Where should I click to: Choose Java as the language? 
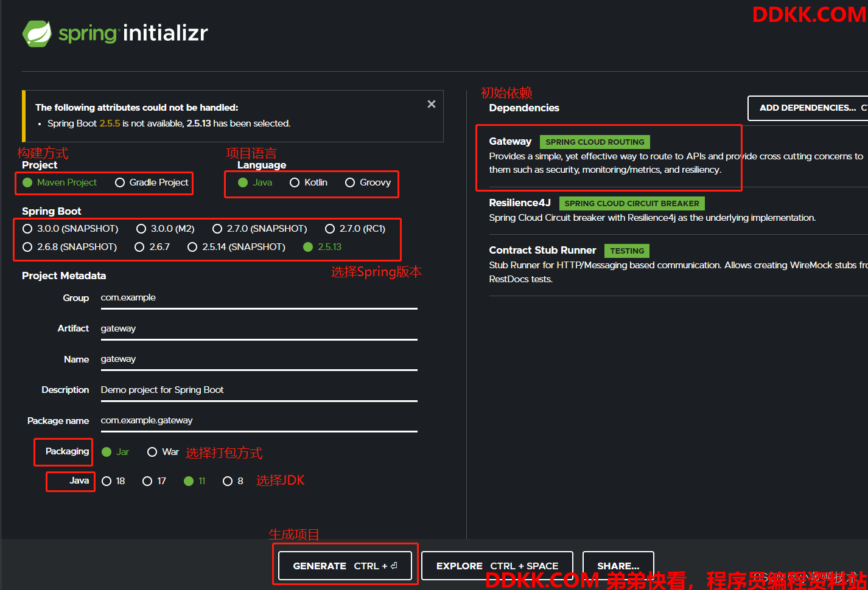255,182
